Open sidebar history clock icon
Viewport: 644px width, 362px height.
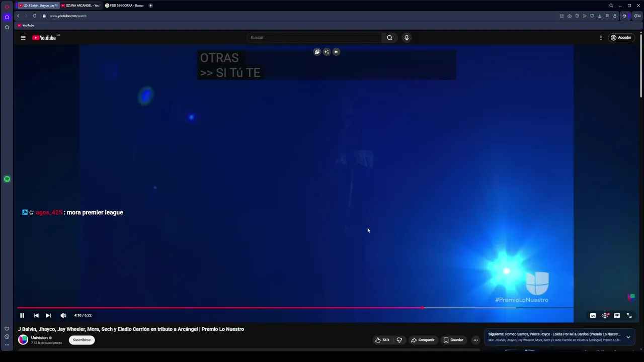(x=7, y=337)
